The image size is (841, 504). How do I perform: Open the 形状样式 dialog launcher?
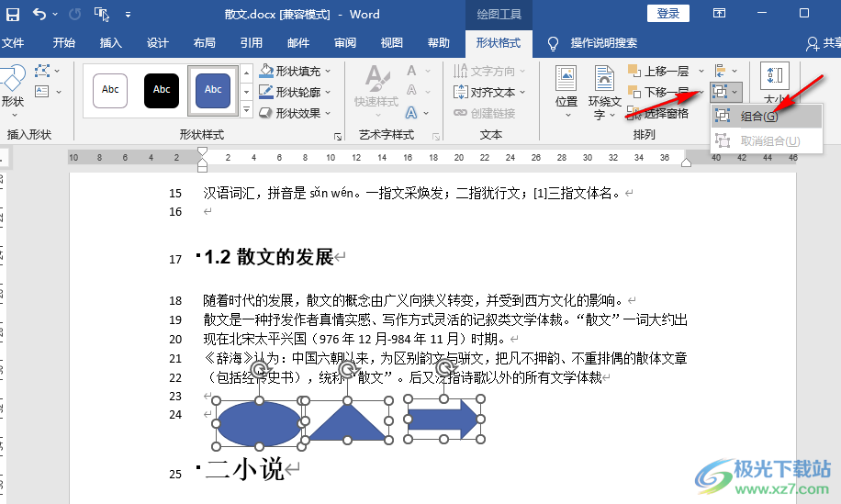click(x=337, y=137)
